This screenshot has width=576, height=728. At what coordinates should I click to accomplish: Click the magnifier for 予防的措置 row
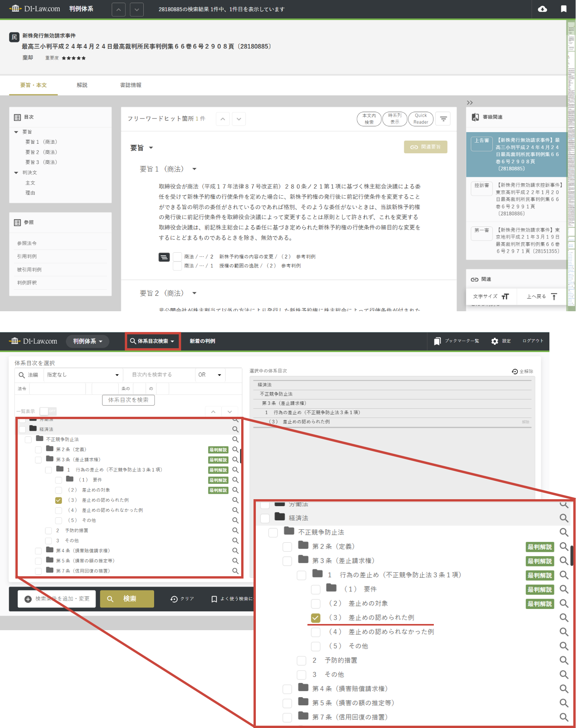235,530
